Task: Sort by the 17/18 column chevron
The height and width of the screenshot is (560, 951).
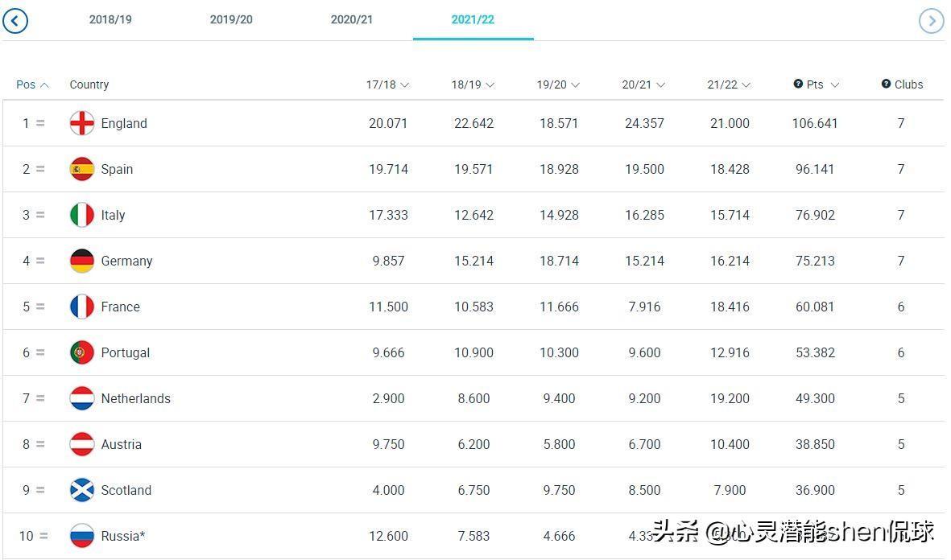Action: point(404,84)
